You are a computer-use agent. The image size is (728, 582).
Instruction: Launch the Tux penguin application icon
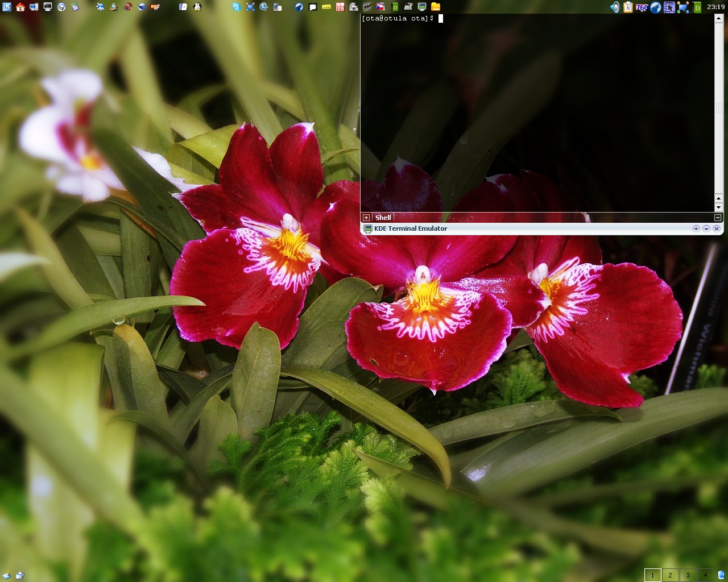tap(197, 7)
